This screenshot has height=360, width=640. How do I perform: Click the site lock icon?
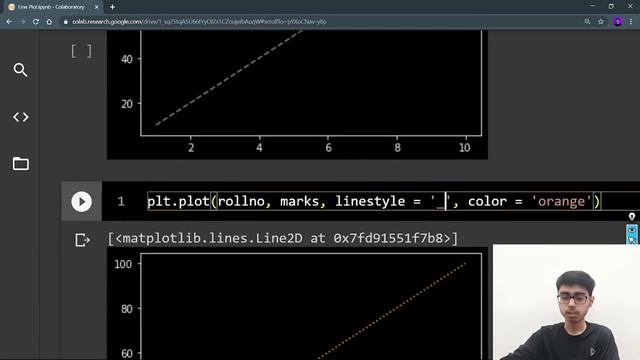point(66,22)
